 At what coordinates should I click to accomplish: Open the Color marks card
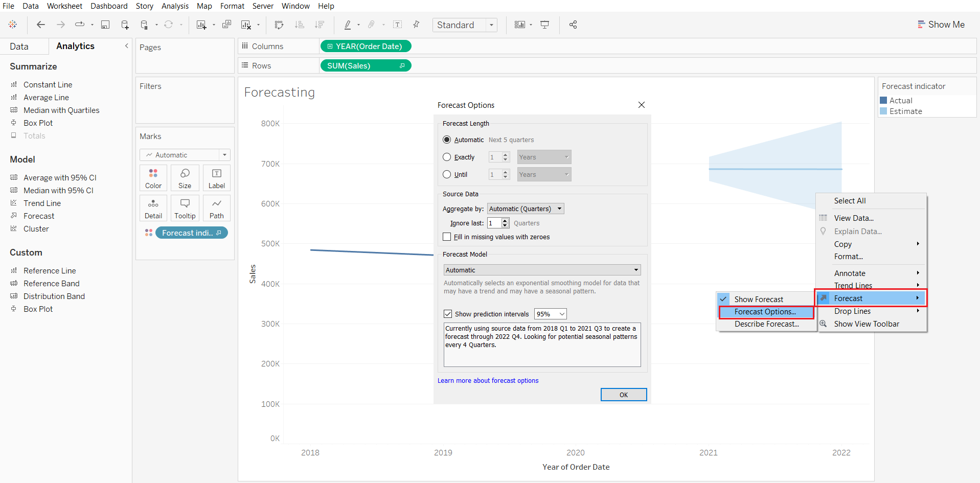pyautogui.click(x=153, y=178)
